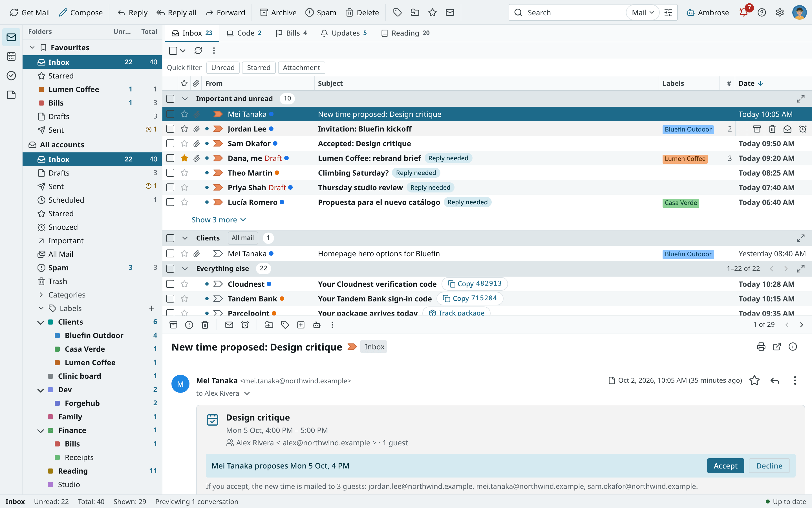Click the move-to-folder icon in top toolbar
812x508 pixels.
[x=415, y=12]
